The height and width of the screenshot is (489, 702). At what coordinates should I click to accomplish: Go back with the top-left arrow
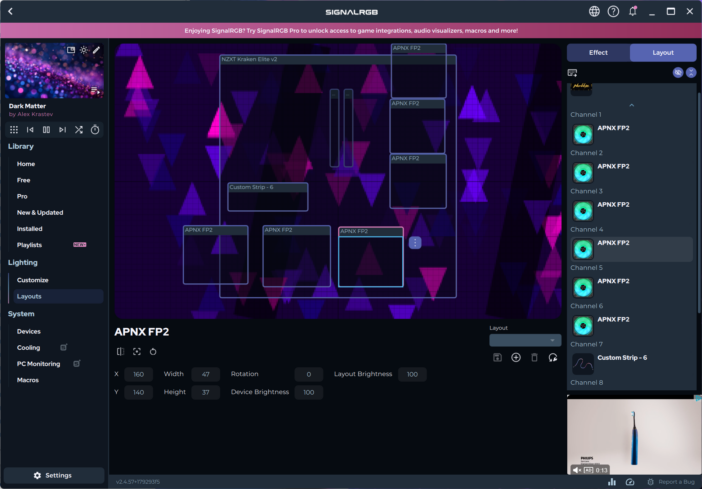(x=10, y=12)
